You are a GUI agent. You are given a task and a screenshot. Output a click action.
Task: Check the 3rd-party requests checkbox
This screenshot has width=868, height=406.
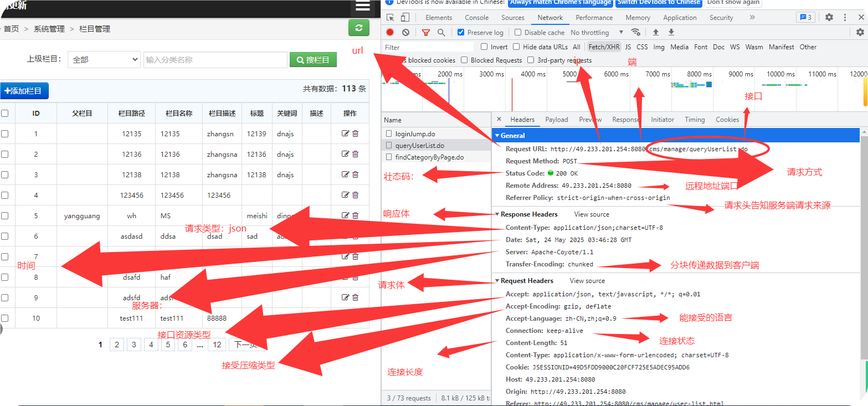click(x=531, y=60)
